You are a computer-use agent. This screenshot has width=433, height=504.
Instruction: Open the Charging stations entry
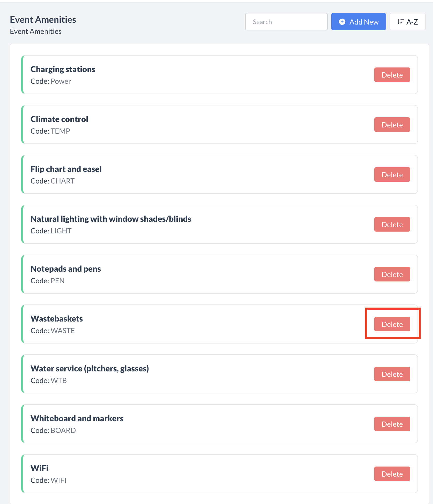pyautogui.click(x=63, y=69)
